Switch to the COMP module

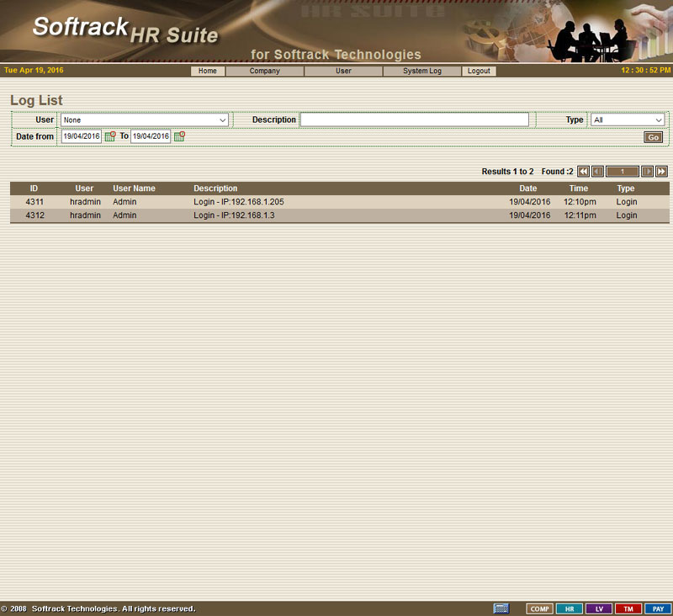(x=540, y=608)
